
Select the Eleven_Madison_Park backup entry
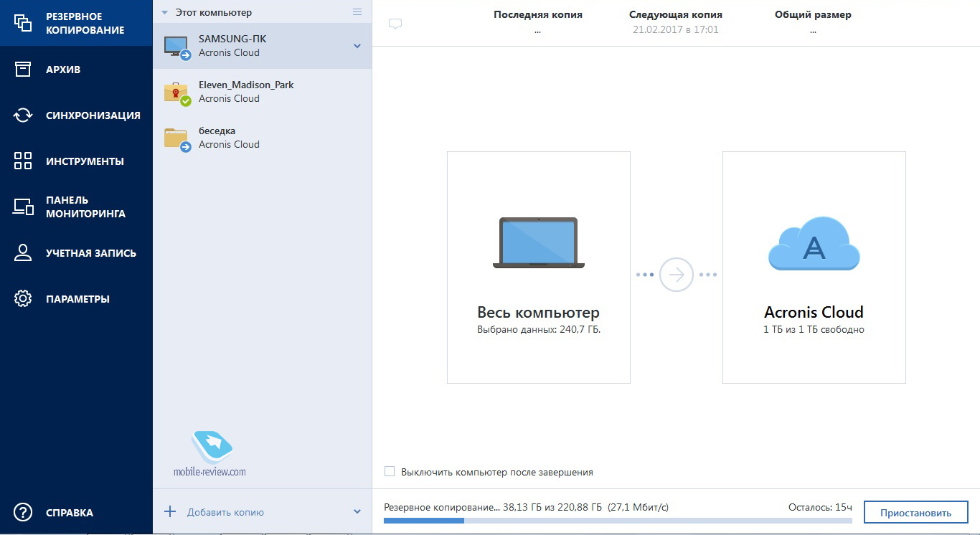pos(263,92)
